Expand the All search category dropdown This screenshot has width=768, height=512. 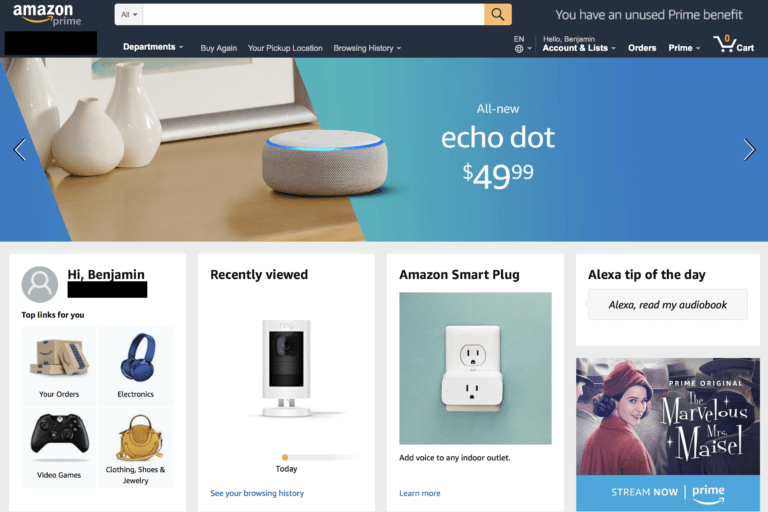129,15
